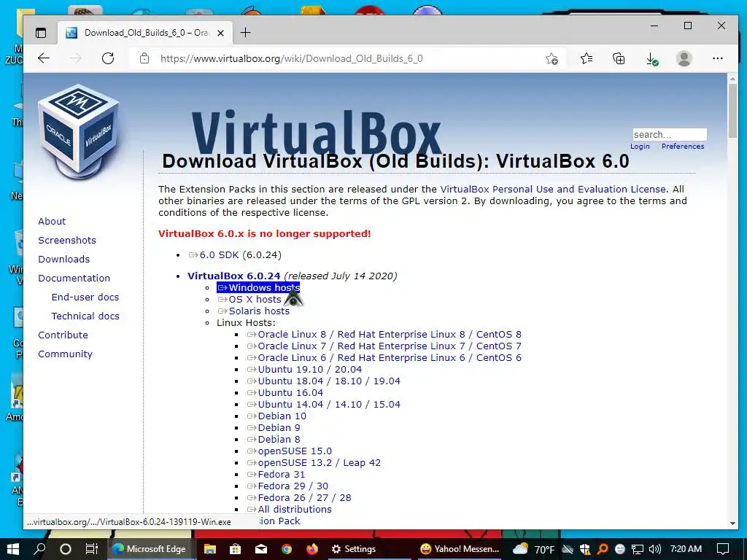Launch Firefox from the taskbar
The width and height of the screenshot is (747, 560).
(311, 549)
